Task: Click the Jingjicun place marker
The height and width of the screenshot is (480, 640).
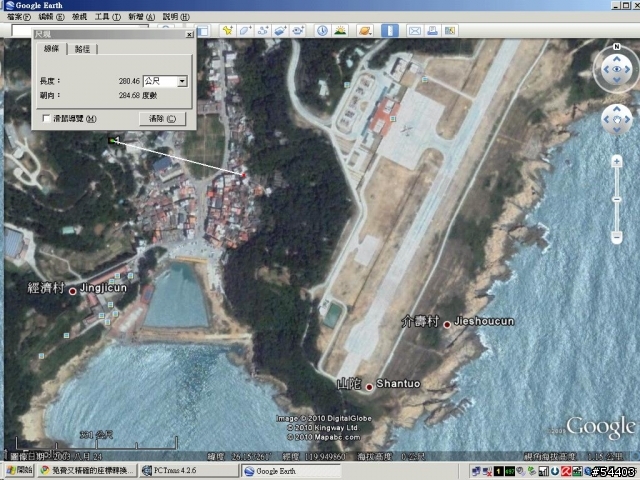Action: pos(73,291)
